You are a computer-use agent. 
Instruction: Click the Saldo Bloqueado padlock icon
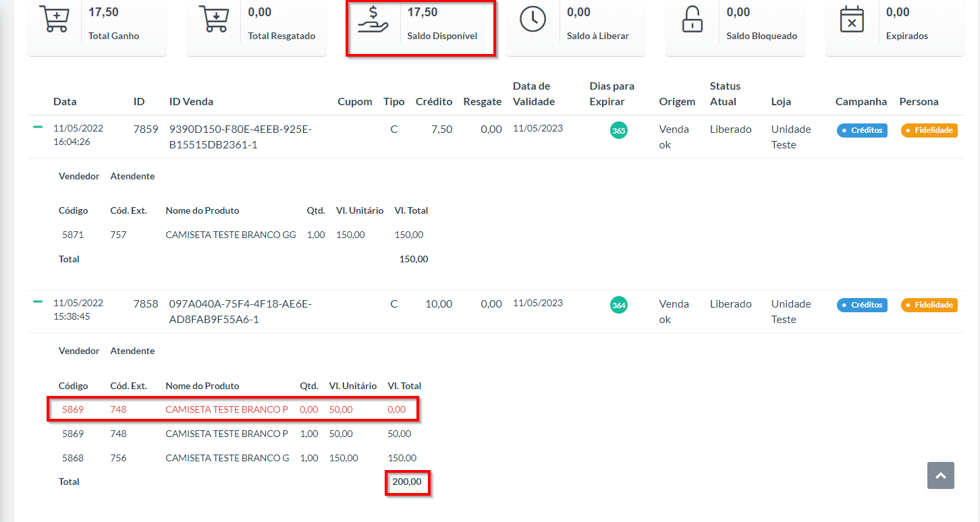tap(692, 19)
